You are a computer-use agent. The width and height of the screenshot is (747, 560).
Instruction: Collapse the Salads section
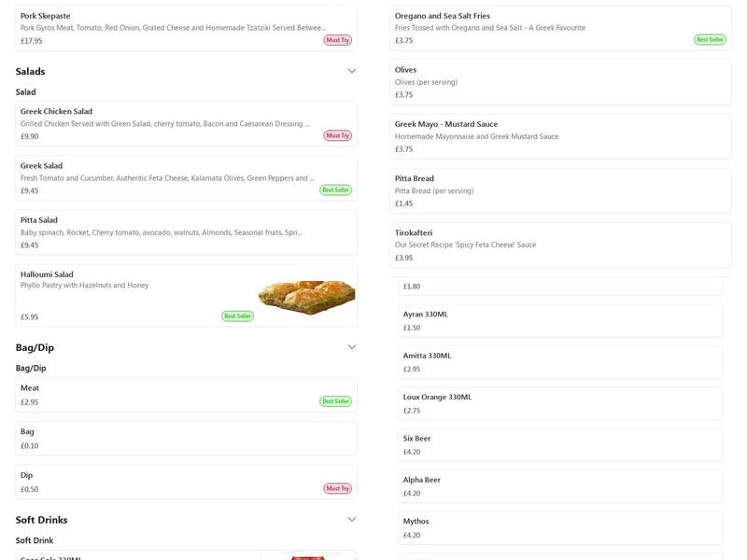(351, 69)
